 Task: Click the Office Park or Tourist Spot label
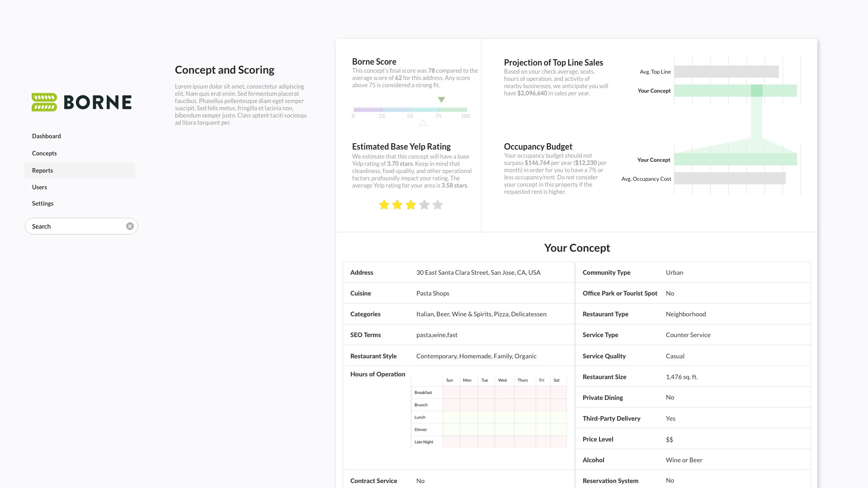(x=620, y=293)
